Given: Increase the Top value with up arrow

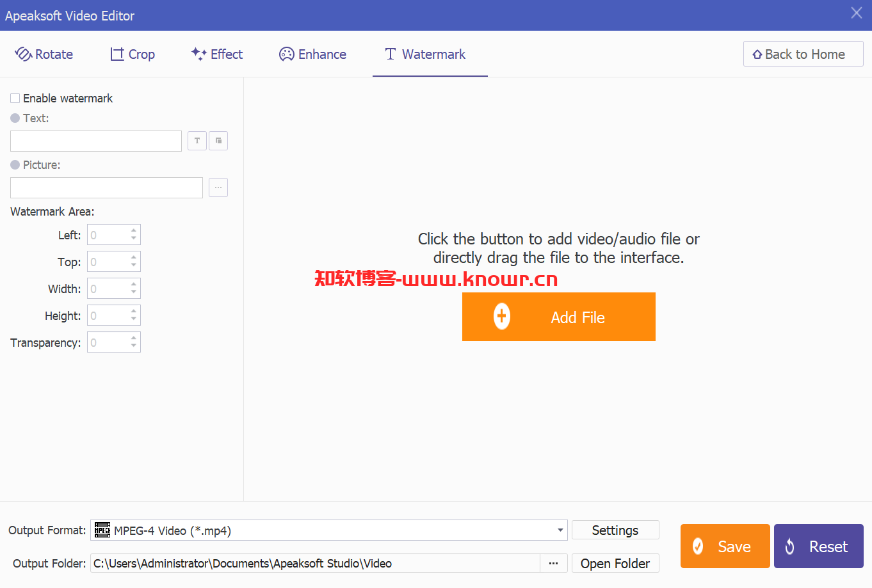Looking at the screenshot, I should pyautogui.click(x=134, y=257).
